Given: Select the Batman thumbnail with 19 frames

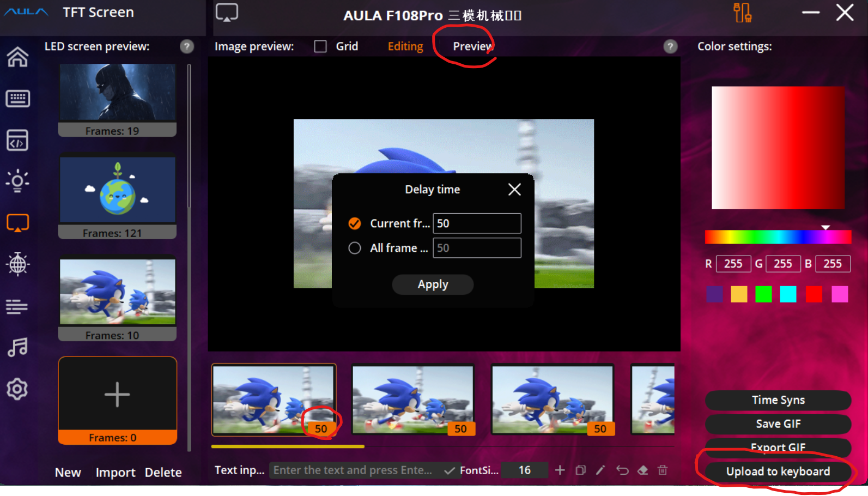Looking at the screenshot, I should point(118,99).
